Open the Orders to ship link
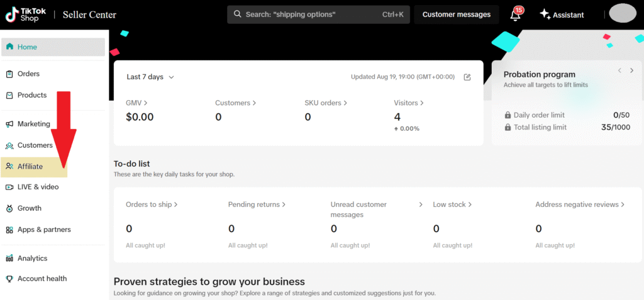The height and width of the screenshot is (300, 644). click(x=152, y=204)
